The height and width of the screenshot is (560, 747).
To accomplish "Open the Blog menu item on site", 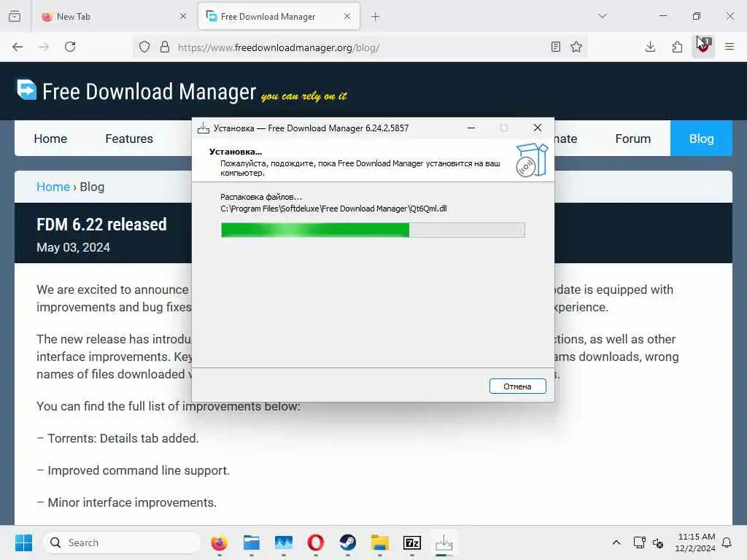I will click(x=701, y=139).
